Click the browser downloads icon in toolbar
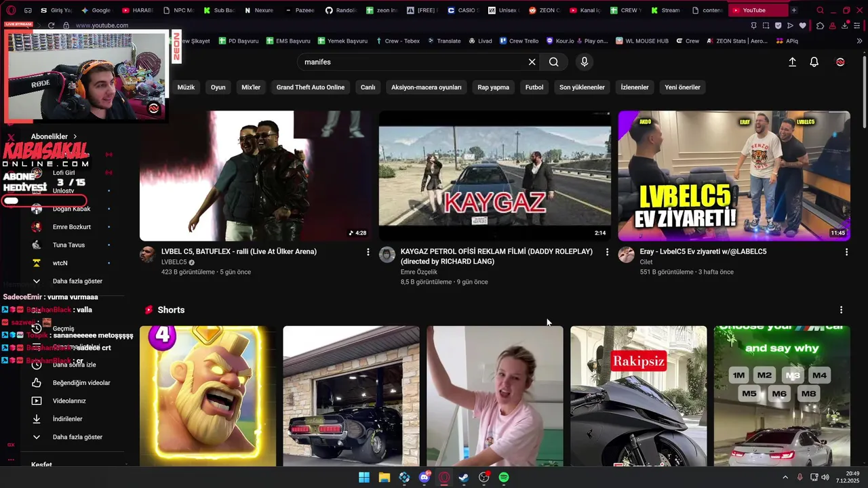The width and height of the screenshot is (868, 488). tap(844, 25)
